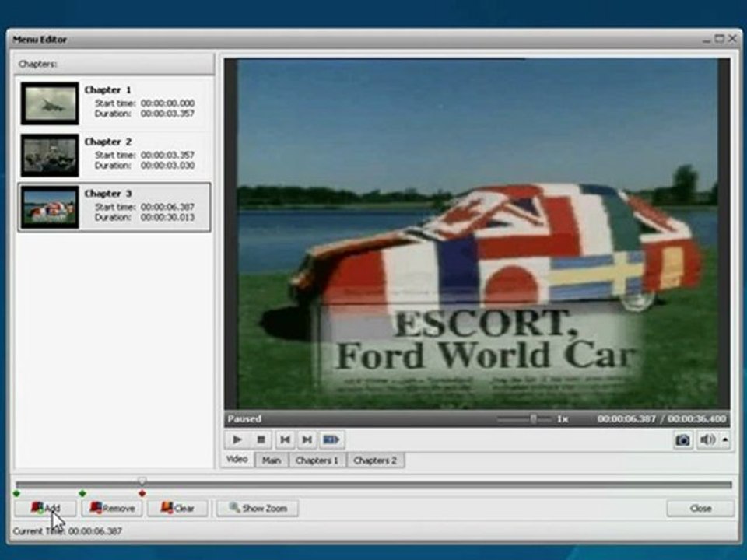This screenshot has height=560, width=747.
Task: Jump to next chapter marker
Action: (307, 439)
